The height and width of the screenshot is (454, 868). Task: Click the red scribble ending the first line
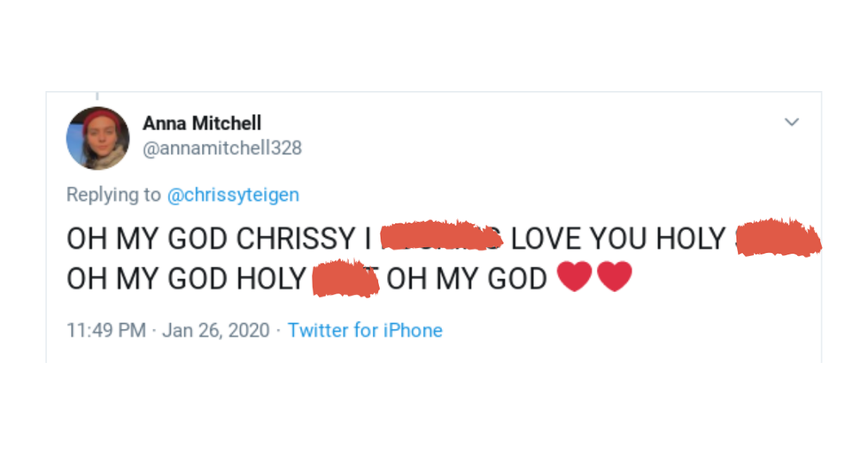click(778, 237)
